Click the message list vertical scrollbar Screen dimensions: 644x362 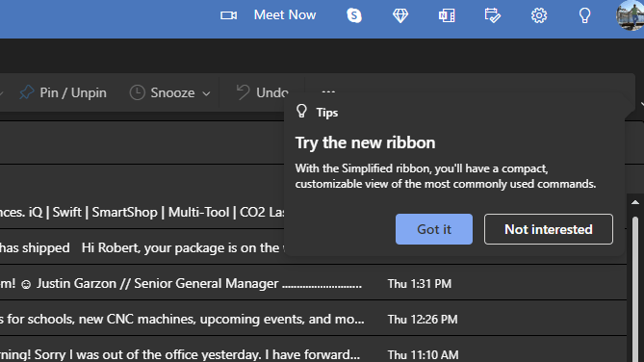[x=635, y=288]
